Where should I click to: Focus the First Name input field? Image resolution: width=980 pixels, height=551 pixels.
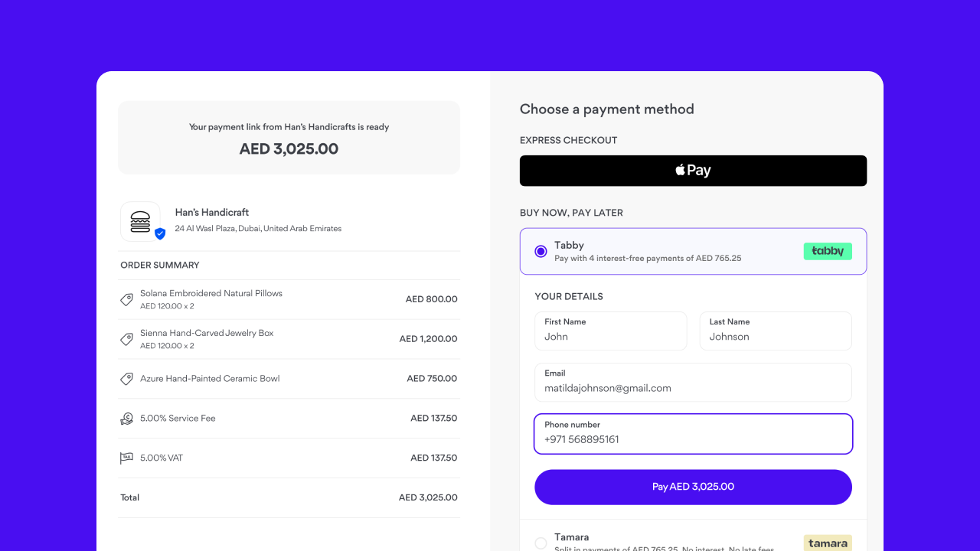610,331
